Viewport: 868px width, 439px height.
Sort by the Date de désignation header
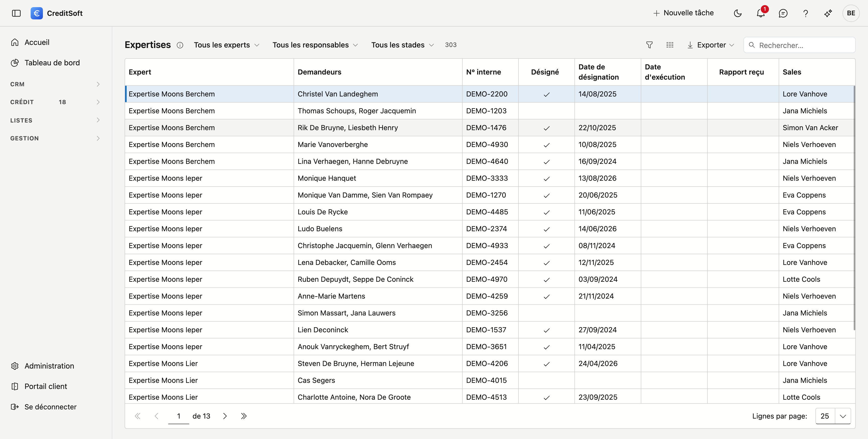pos(608,72)
